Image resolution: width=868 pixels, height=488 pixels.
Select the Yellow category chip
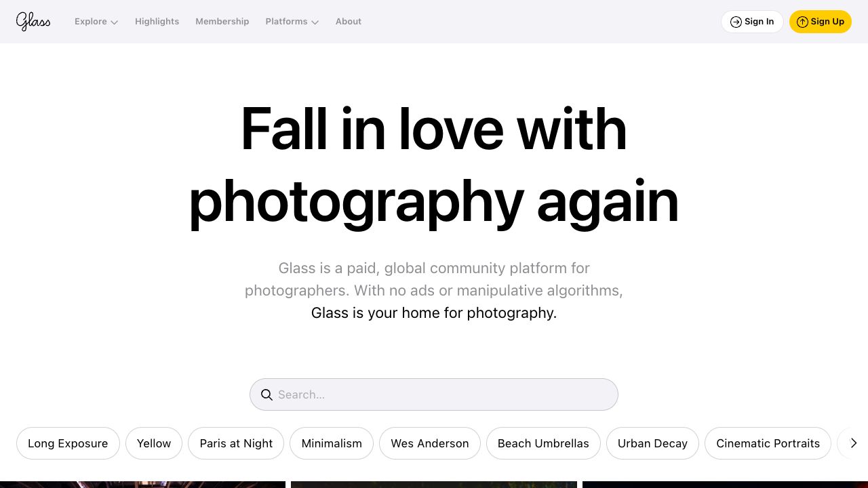154,443
